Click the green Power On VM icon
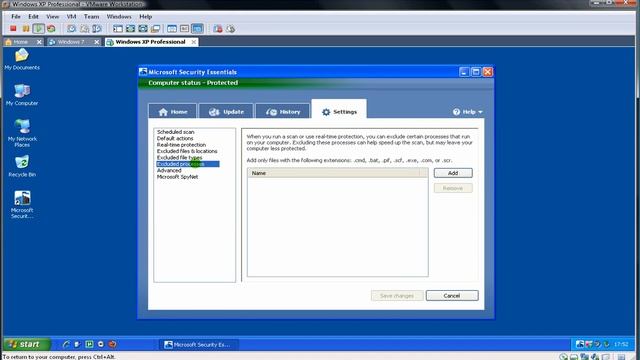 [x=38, y=29]
